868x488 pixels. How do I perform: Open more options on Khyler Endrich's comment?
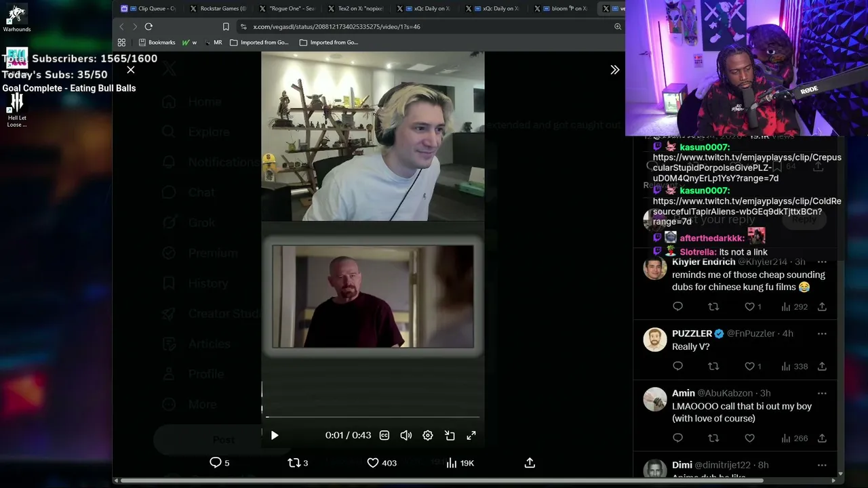point(822,262)
